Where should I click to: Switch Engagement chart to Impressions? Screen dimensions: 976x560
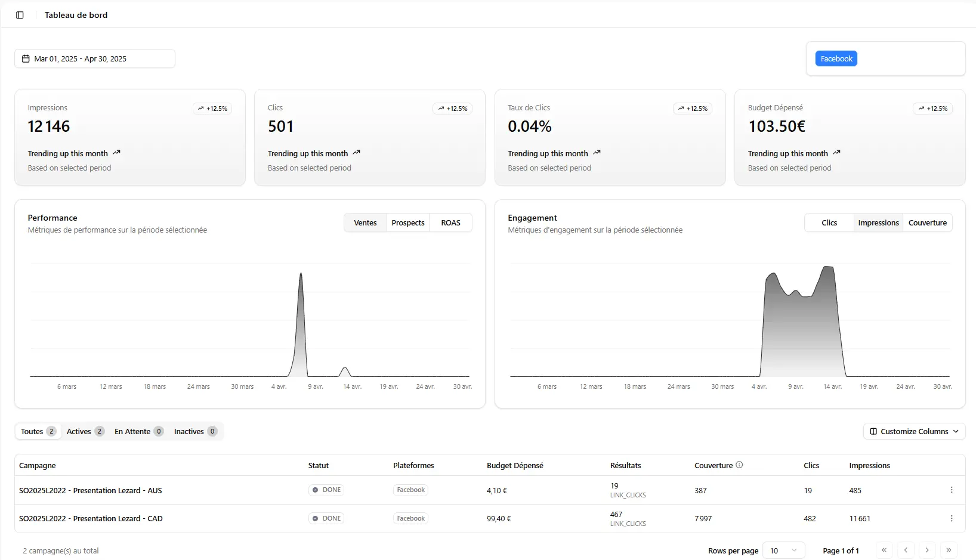[x=878, y=223]
